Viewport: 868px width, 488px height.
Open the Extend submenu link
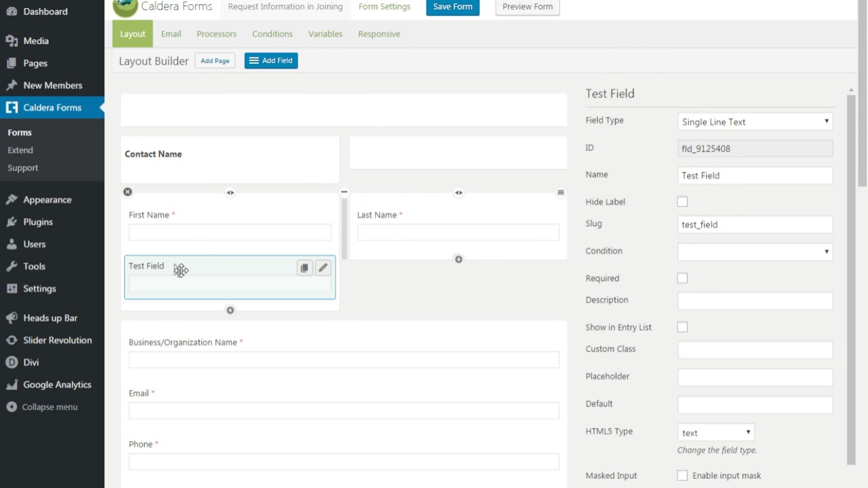coord(20,150)
